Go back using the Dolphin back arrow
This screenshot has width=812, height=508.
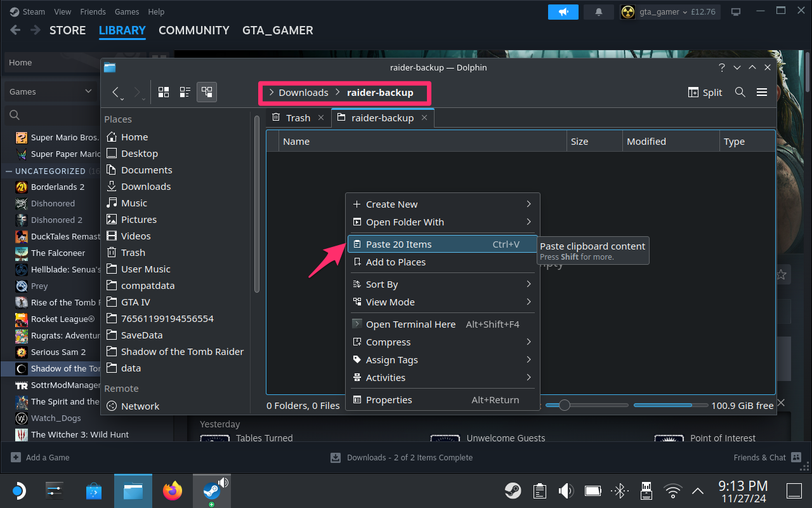click(116, 92)
